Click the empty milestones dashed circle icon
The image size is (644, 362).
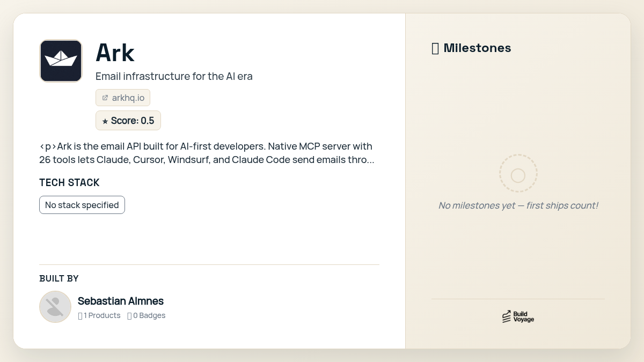518,173
